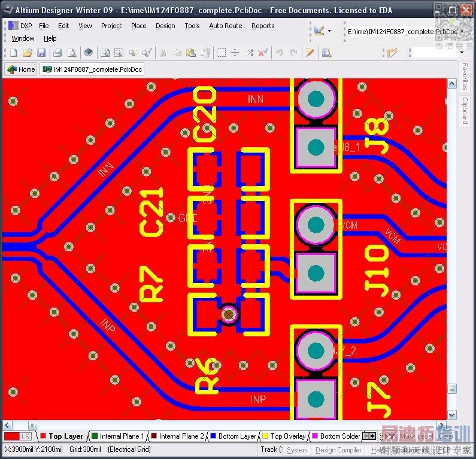The height and width of the screenshot is (459, 476).
Task: Click the System panel button
Action: pyautogui.click(x=297, y=450)
